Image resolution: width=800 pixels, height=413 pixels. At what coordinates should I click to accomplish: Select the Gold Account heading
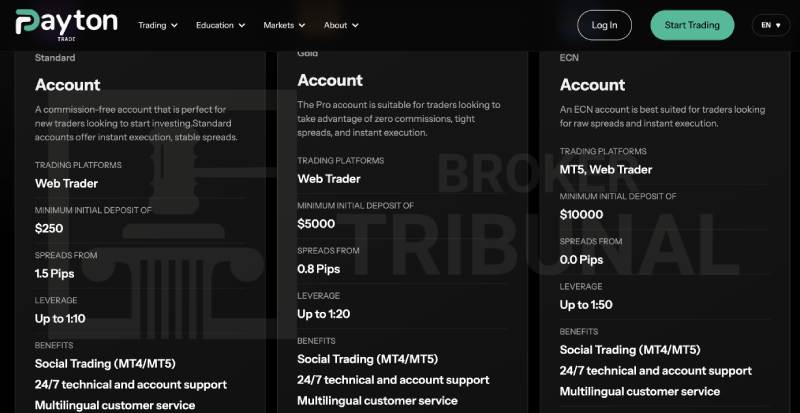[x=330, y=80]
